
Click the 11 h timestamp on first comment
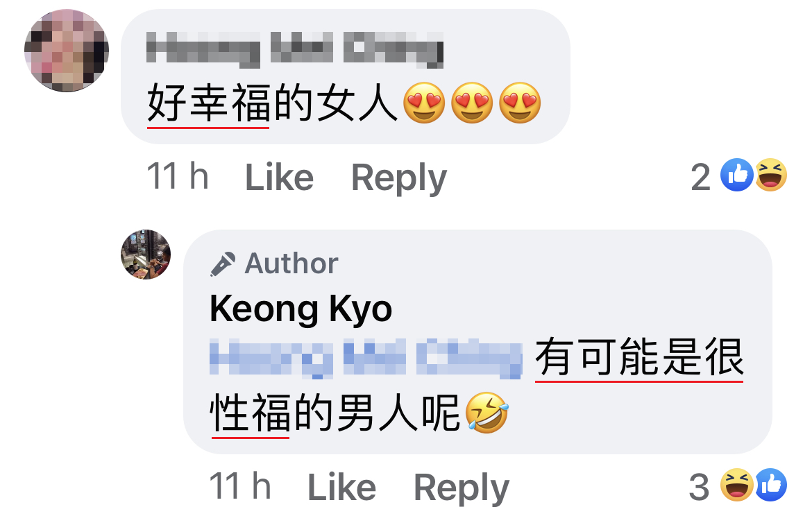178,176
